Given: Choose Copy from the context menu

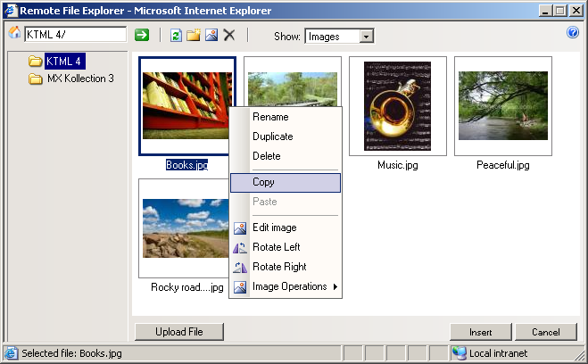Looking at the screenshot, I should click(x=286, y=183).
